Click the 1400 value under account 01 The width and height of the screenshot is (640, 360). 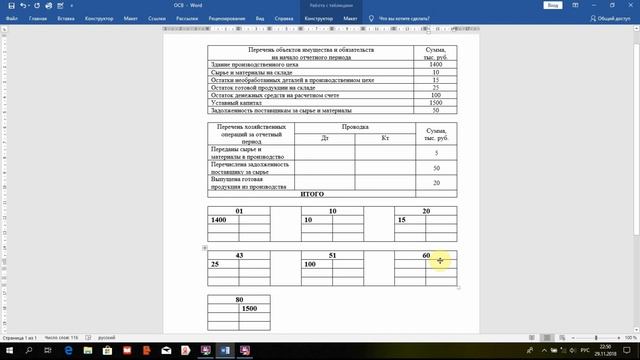point(218,220)
